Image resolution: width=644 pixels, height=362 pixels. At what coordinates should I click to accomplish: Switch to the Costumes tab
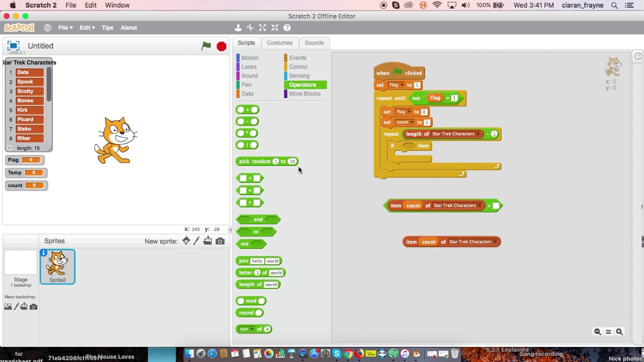(280, 43)
